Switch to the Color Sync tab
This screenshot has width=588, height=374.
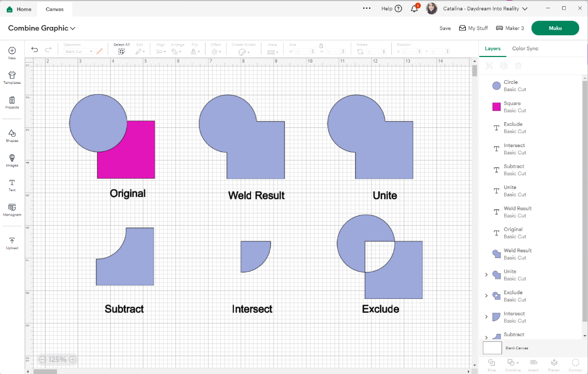coord(525,48)
